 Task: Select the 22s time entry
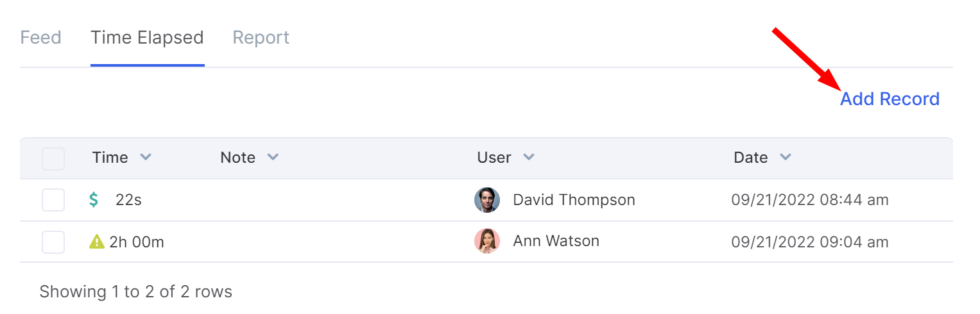click(x=128, y=200)
